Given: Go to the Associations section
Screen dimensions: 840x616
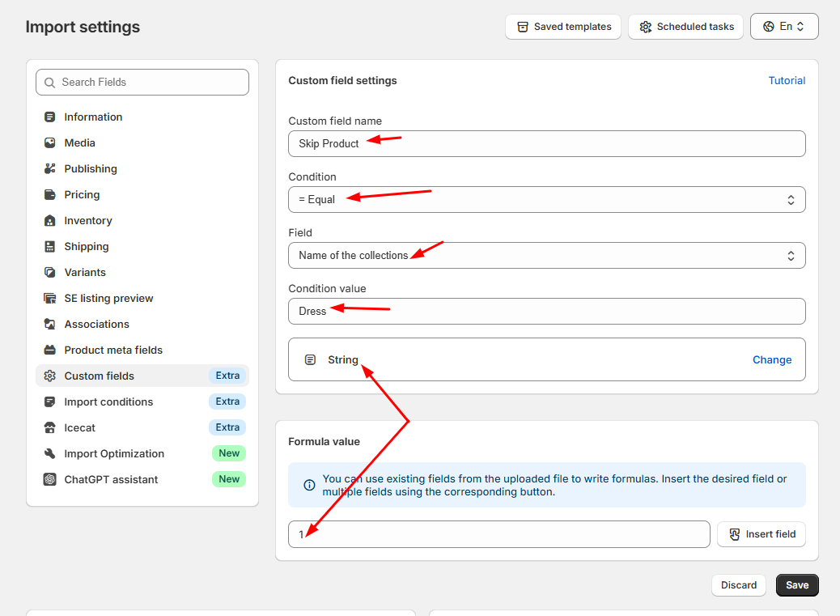Looking at the screenshot, I should (142, 324).
